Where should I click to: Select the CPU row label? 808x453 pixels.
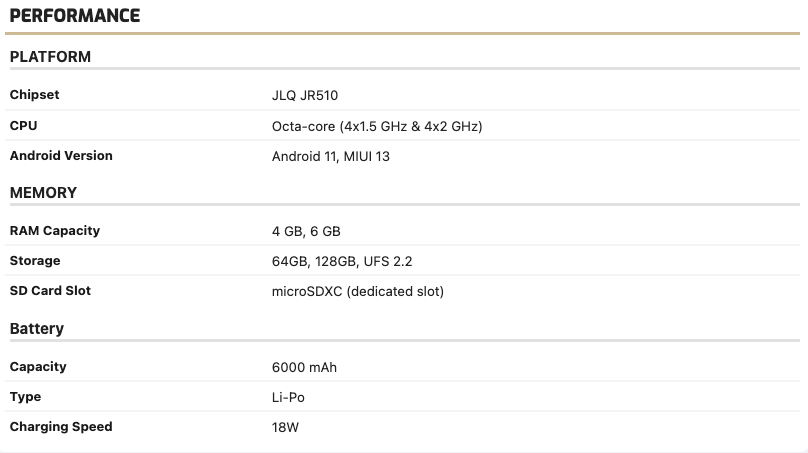pyautogui.click(x=23, y=126)
